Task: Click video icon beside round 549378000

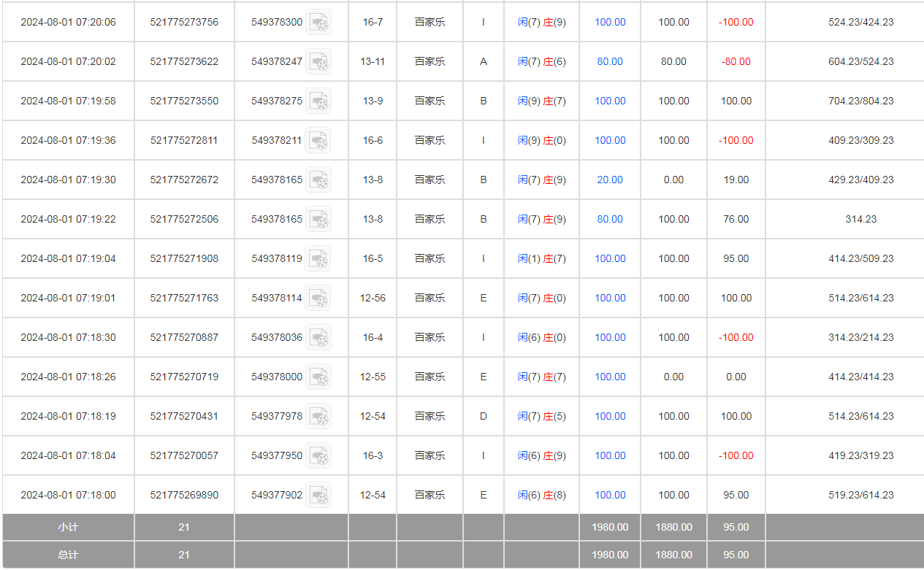Action: (x=318, y=377)
